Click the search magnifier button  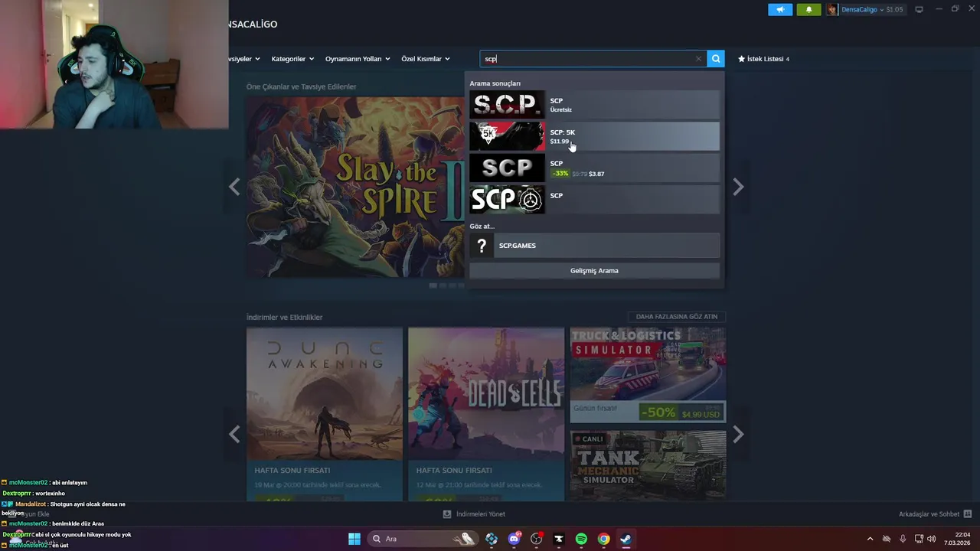coord(716,59)
